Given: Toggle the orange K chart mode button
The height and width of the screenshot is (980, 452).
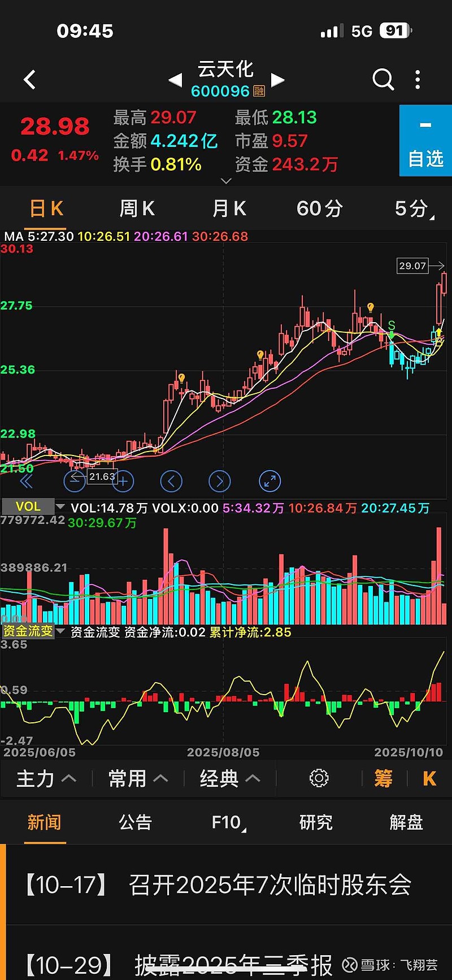Looking at the screenshot, I should (429, 778).
